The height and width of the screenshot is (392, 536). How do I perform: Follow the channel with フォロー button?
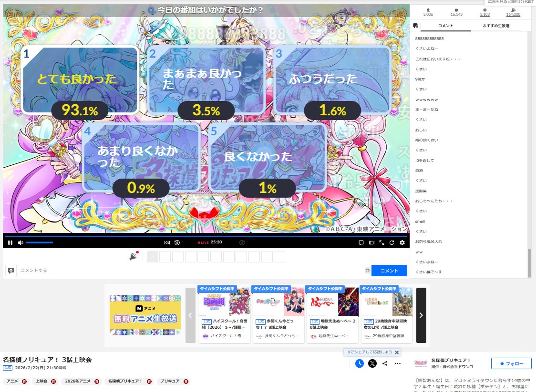coord(511,363)
